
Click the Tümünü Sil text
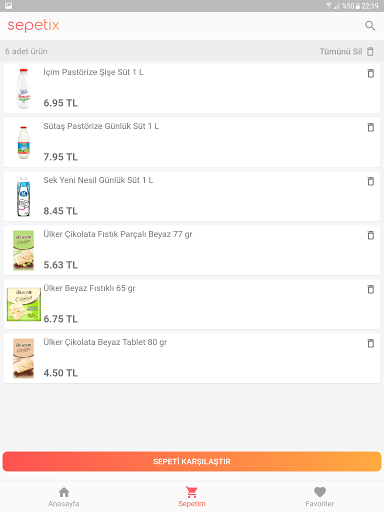pyautogui.click(x=341, y=51)
